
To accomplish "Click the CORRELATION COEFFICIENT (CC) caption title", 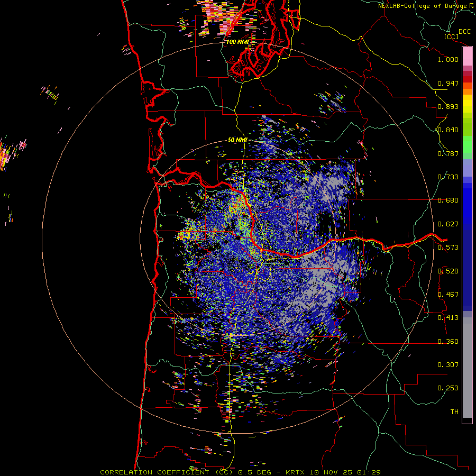I will (x=167, y=472).
